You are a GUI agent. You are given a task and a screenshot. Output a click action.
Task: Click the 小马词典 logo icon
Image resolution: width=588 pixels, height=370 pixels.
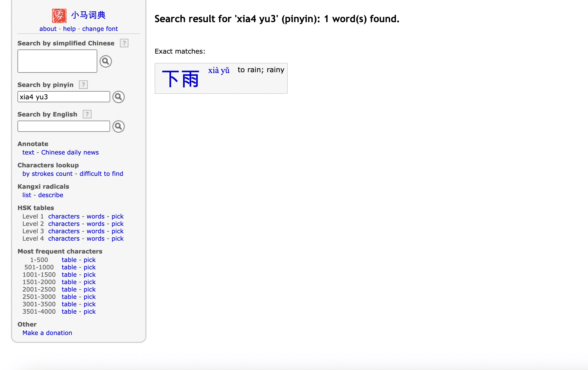pos(59,15)
